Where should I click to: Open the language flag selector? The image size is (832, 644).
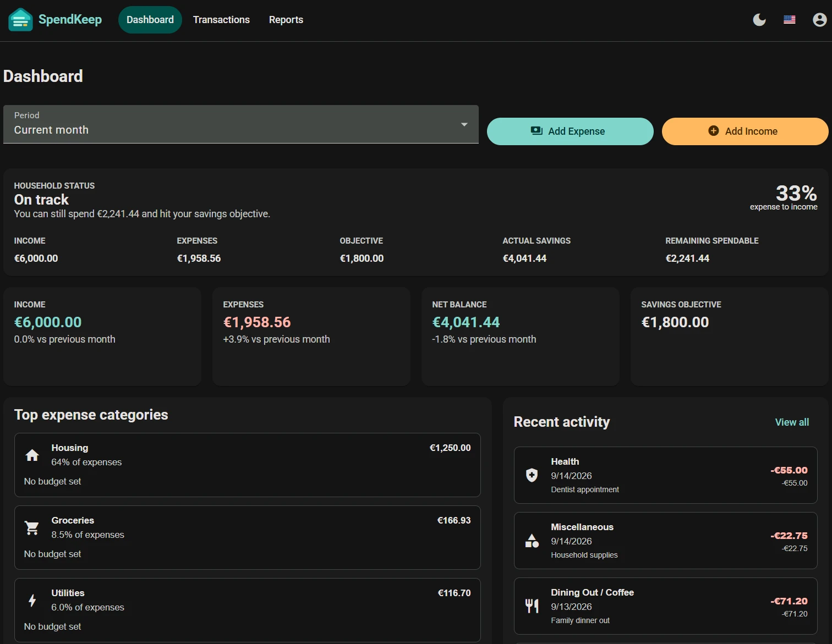[790, 20]
